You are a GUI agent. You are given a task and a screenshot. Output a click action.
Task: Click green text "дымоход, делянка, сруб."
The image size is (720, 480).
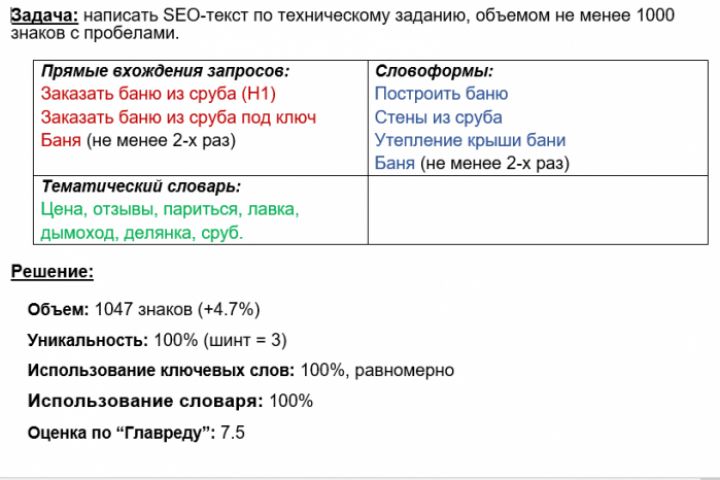[x=142, y=233]
